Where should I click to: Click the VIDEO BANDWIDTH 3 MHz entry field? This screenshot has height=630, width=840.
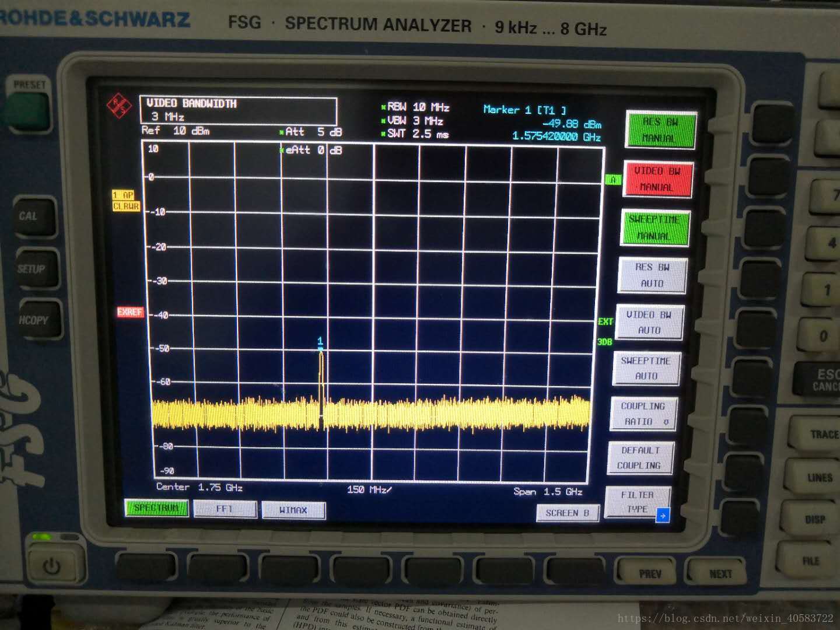(238, 110)
